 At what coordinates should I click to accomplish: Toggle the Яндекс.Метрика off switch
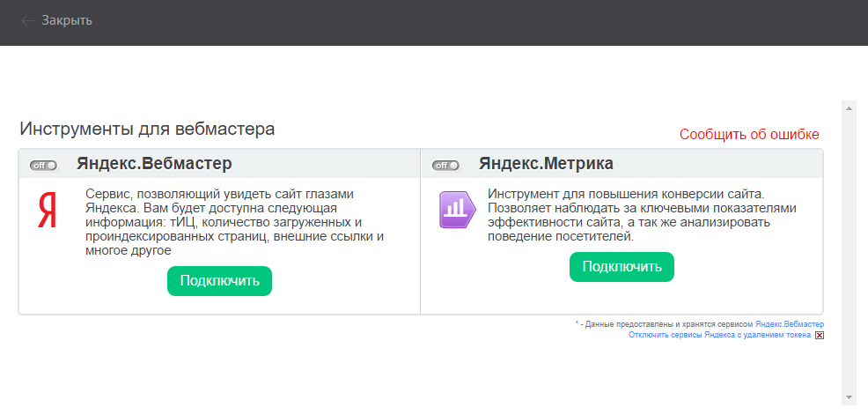point(445,165)
